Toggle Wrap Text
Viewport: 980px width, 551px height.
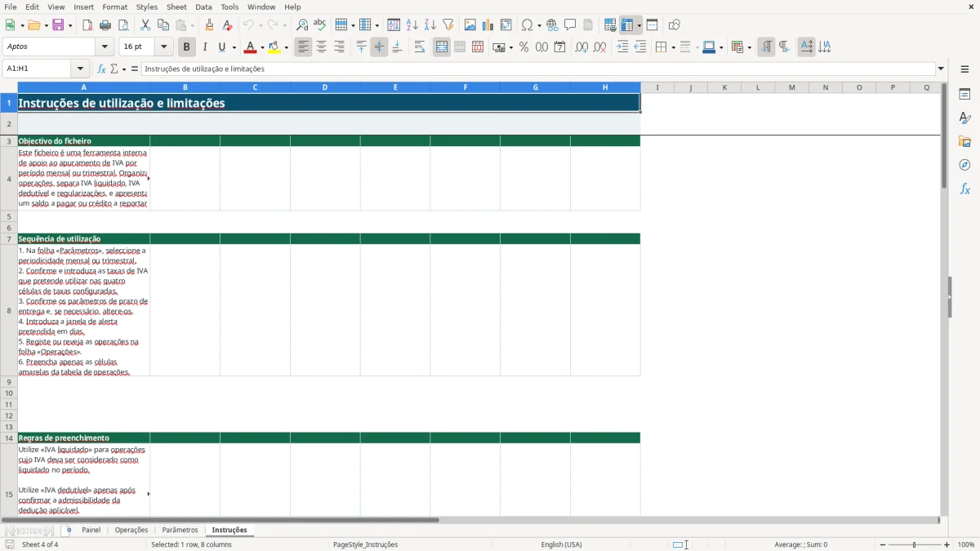420,47
